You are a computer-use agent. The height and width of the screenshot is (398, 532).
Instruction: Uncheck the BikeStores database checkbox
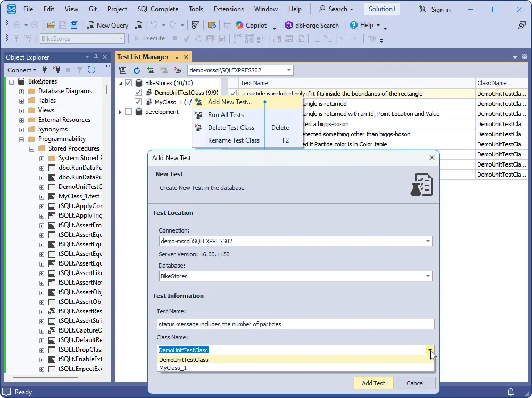click(x=128, y=83)
